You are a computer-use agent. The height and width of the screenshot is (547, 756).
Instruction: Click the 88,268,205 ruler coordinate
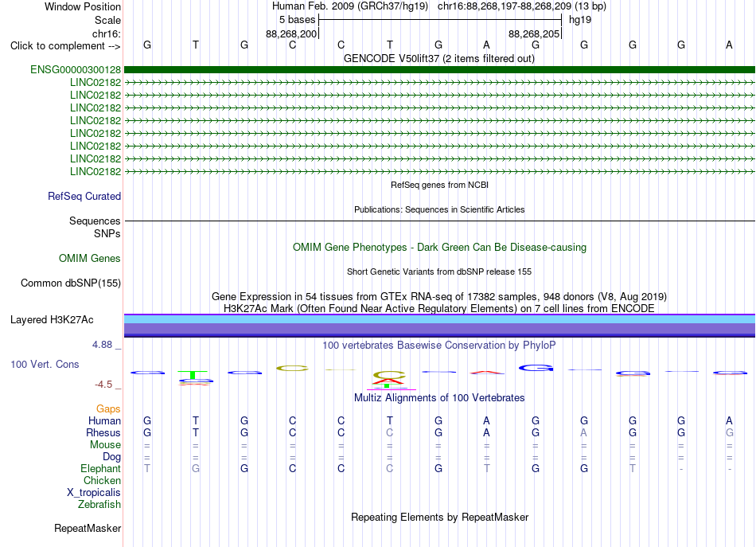(x=534, y=33)
